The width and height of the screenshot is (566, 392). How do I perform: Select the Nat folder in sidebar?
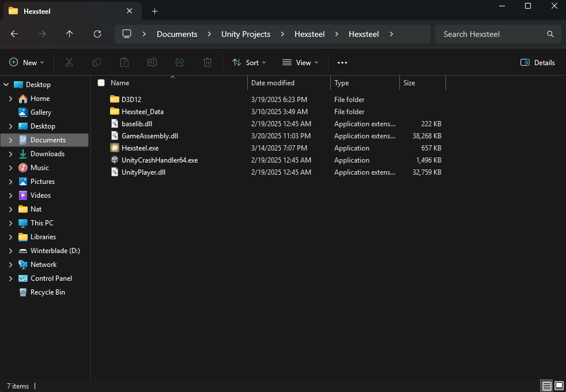[36, 209]
